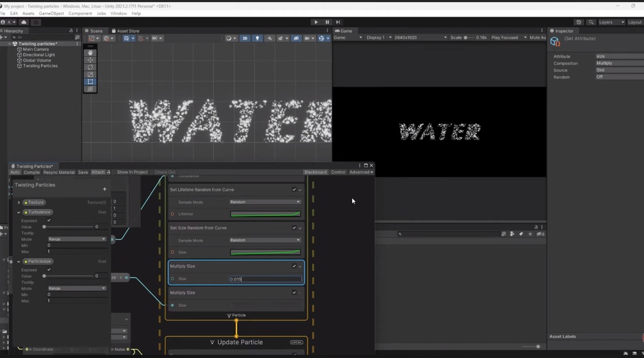Open the GameObject menu
Image resolution: width=644 pixels, height=358 pixels.
coord(52,14)
